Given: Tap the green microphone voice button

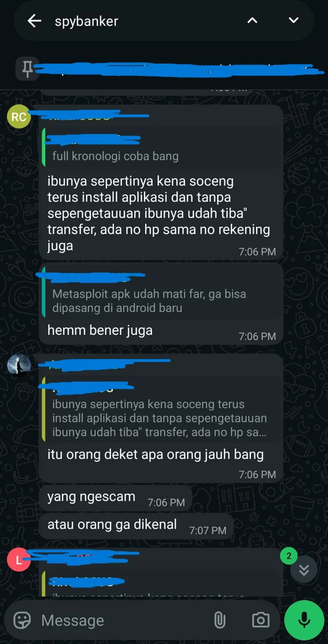Looking at the screenshot, I should (x=304, y=620).
